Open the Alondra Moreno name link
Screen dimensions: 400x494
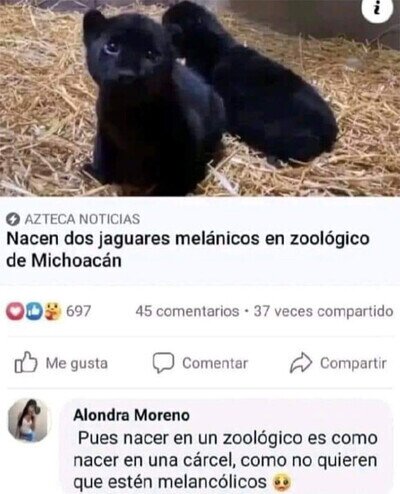point(131,415)
